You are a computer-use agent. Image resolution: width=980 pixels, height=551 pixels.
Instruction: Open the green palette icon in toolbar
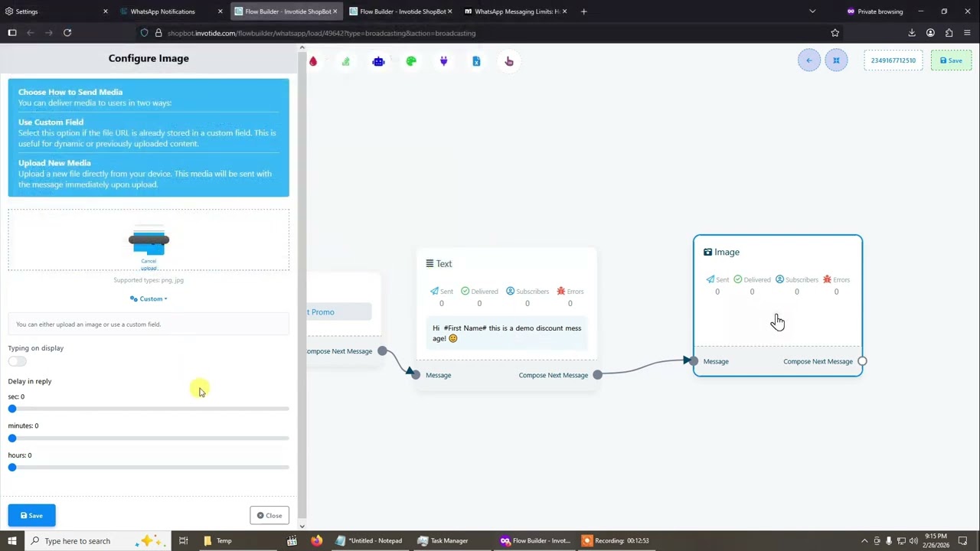point(411,61)
